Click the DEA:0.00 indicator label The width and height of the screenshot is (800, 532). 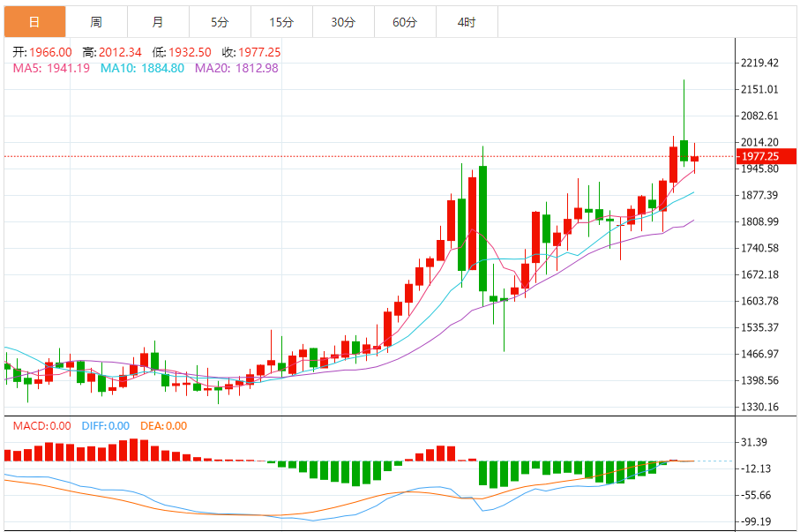[164, 426]
